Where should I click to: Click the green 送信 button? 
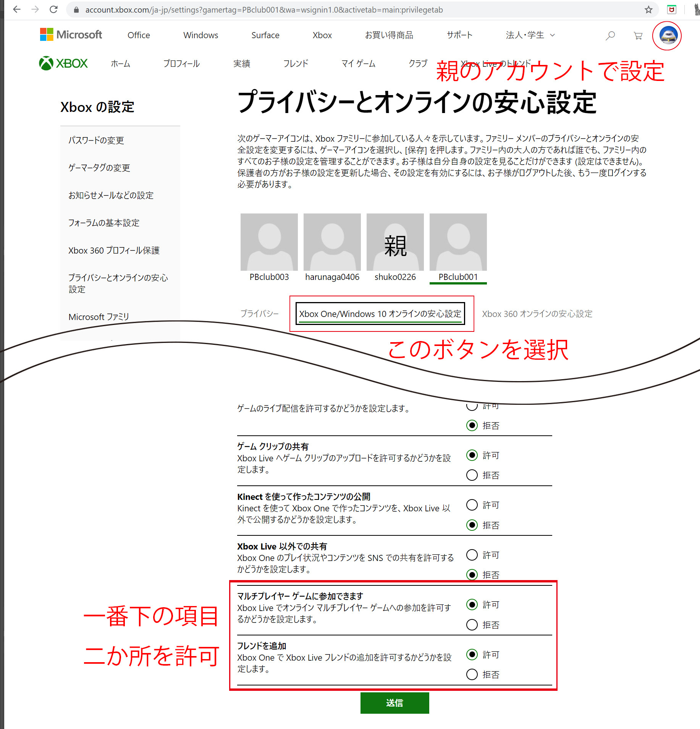click(395, 703)
